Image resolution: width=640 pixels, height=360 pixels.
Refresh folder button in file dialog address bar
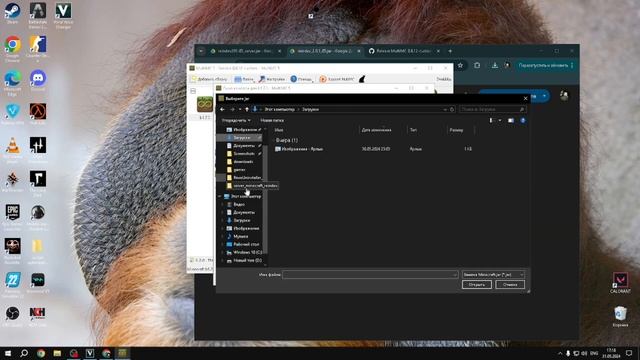(452, 109)
